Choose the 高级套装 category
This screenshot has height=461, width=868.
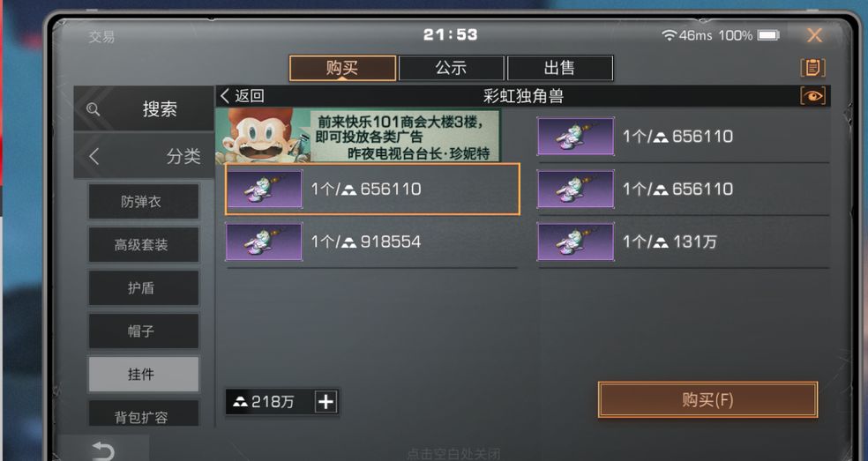coord(144,245)
